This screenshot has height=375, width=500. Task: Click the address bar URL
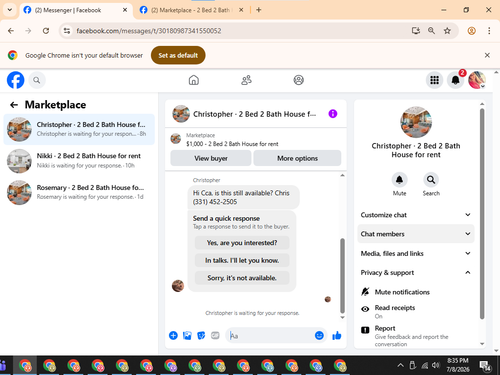tap(149, 31)
